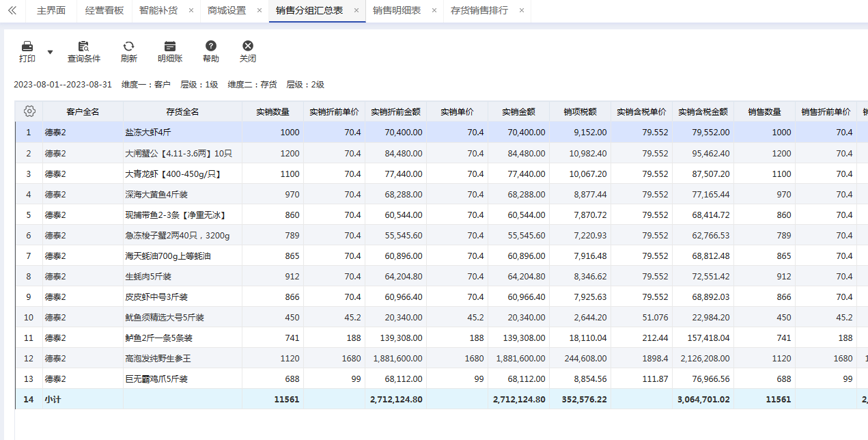Open the 销售明细表 tab
The width and height of the screenshot is (868, 440).
397,11
